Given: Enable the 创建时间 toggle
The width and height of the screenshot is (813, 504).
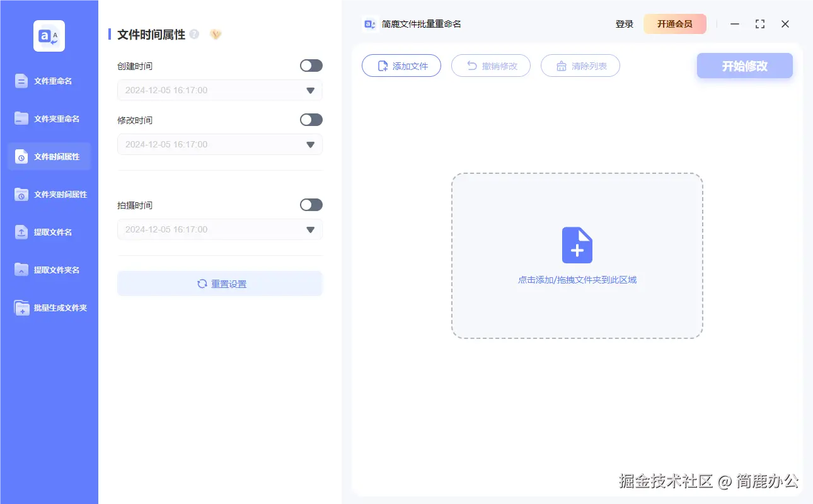Looking at the screenshot, I should [311, 65].
